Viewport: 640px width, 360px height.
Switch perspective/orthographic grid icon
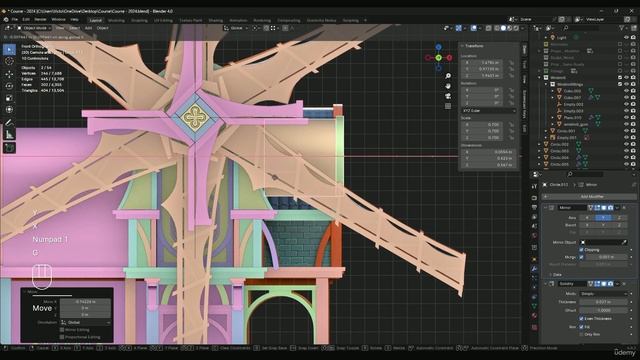(x=448, y=106)
